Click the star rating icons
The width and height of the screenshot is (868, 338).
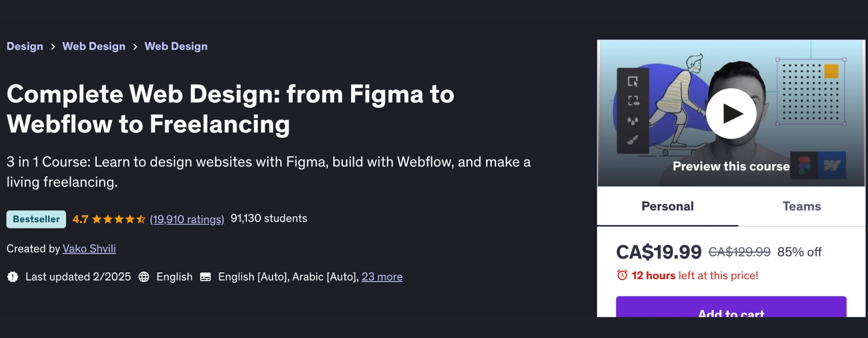(119, 219)
